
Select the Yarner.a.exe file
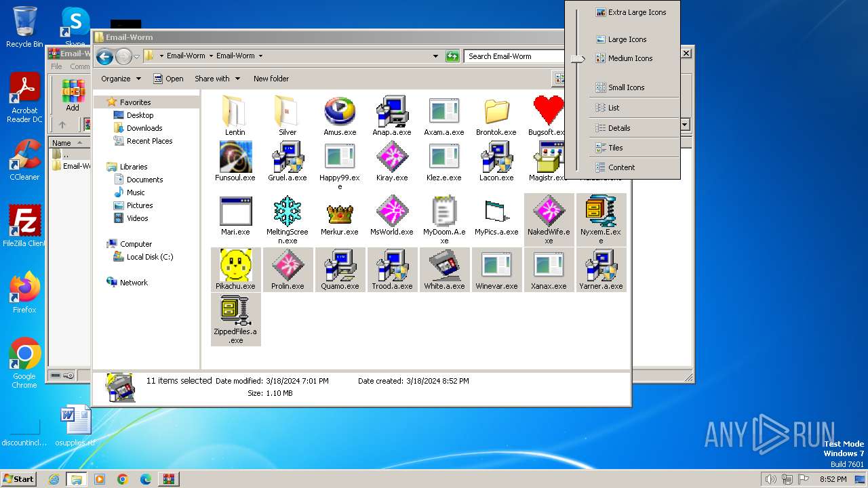click(601, 270)
